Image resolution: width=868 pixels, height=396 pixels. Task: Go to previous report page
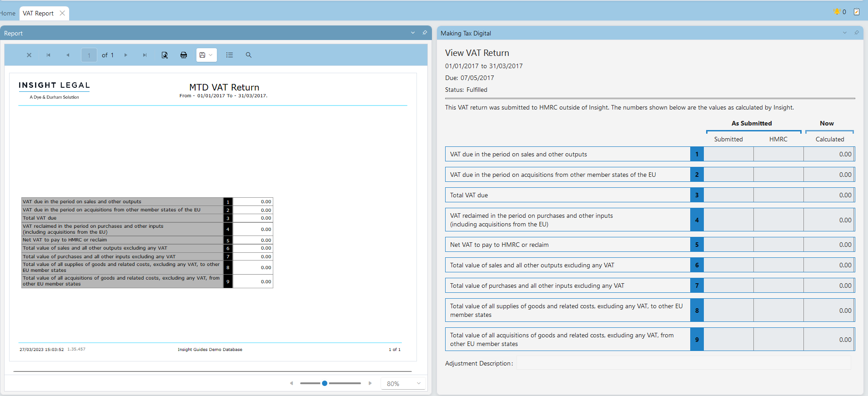68,55
